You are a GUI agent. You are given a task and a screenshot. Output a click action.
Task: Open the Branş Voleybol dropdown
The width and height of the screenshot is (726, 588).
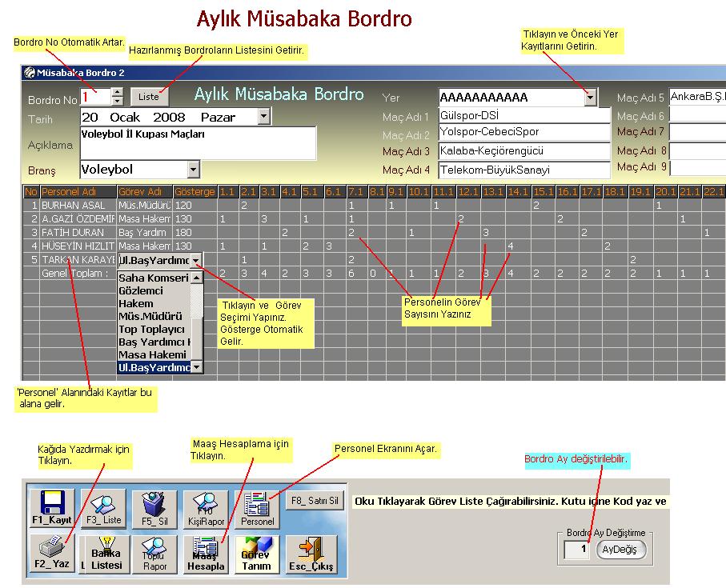193,170
